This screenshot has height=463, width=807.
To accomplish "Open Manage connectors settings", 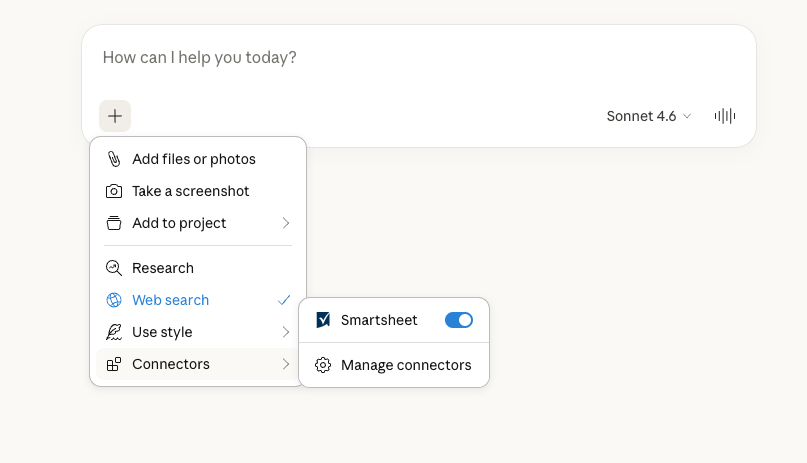I will pos(405,365).
